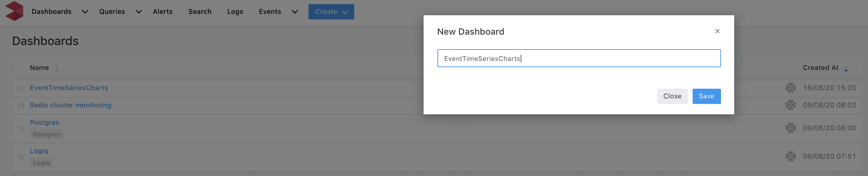
Task: Click the creator avatar on Redis row
Action: pyautogui.click(x=790, y=105)
